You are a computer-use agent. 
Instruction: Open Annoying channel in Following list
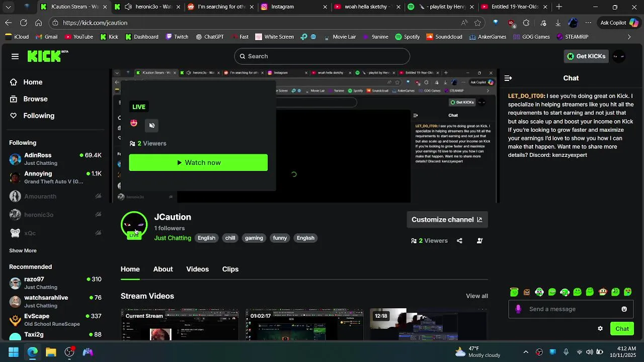(x=55, y=177)
